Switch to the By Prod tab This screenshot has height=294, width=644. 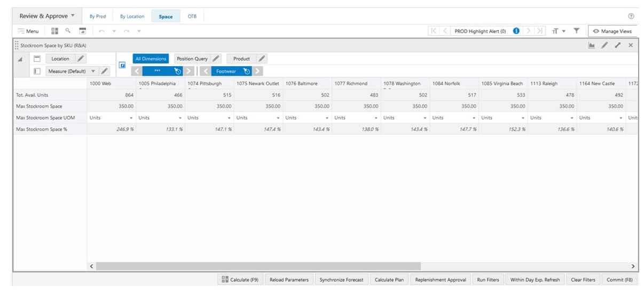98,17
